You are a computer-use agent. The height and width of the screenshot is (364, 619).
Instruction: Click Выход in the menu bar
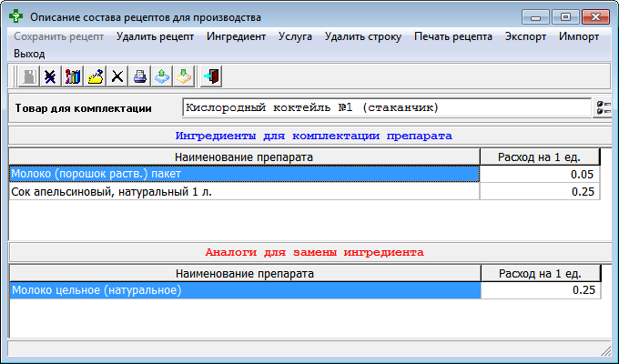click(x=29, y=54)
